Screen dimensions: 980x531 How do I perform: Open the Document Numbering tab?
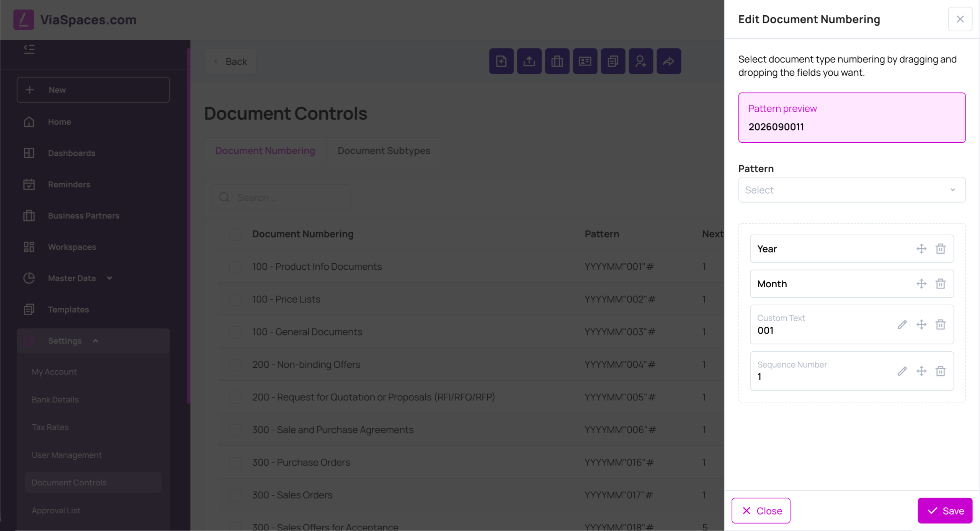click(265, 150)
